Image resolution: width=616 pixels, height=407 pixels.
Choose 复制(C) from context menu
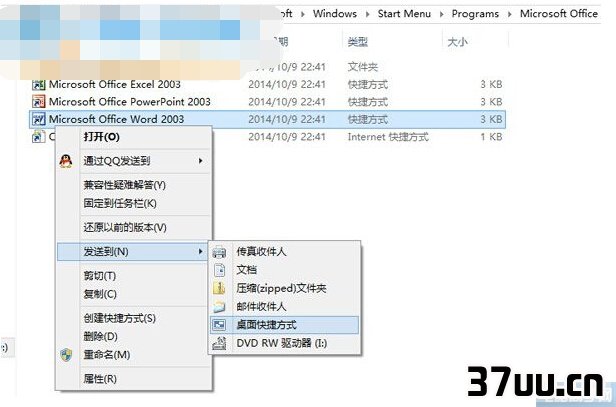tap(100, 294)
